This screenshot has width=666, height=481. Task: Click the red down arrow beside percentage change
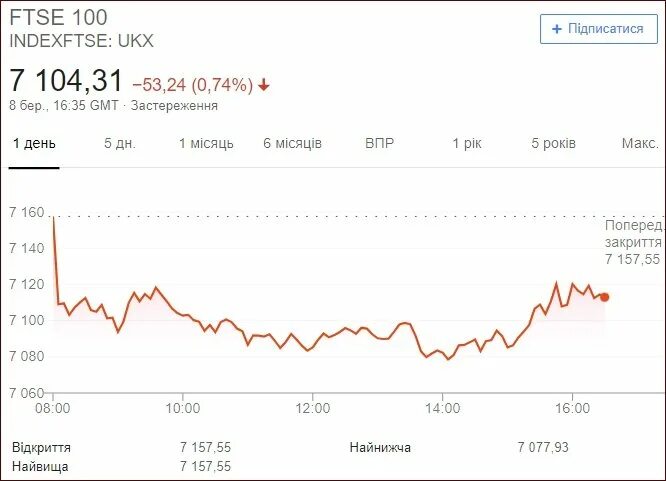pos(264,85)
